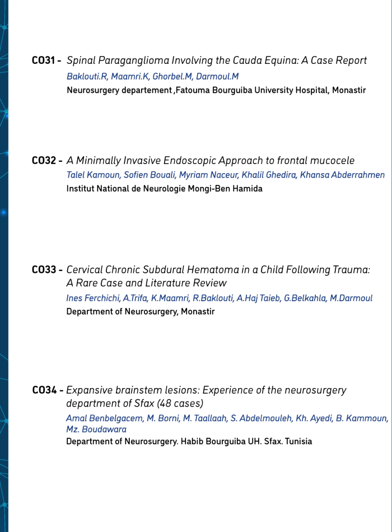
Task: Open the Expansive brainstem lesions title
Action: click(206, 390)
